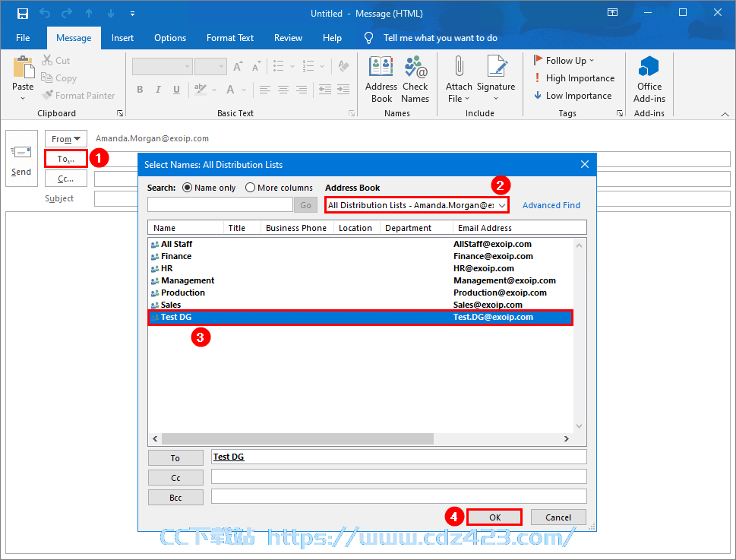Toggle Bold formatting
Screen dimensions: 736x560
pos(140,89)
